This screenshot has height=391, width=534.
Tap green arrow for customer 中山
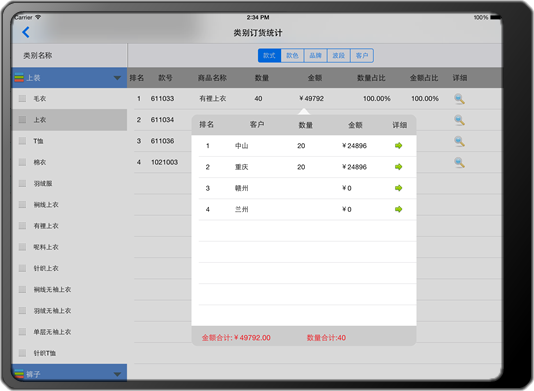point(398,146)
